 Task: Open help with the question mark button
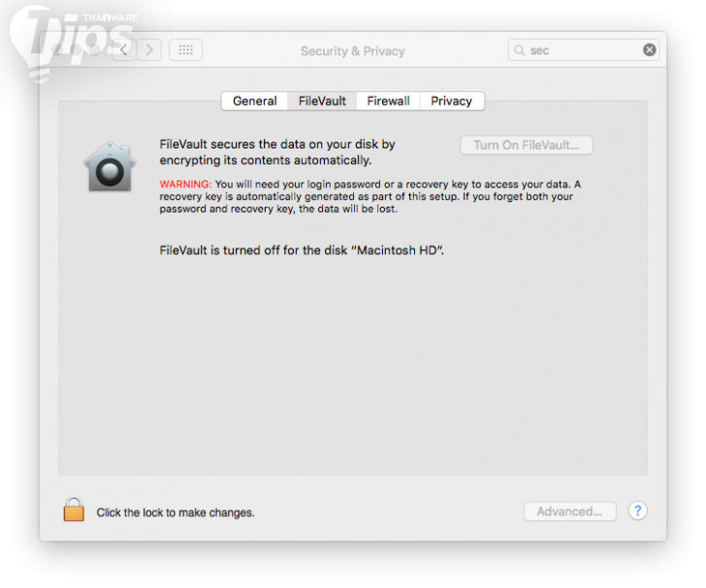pyautogui.click(x=637, y=511)
